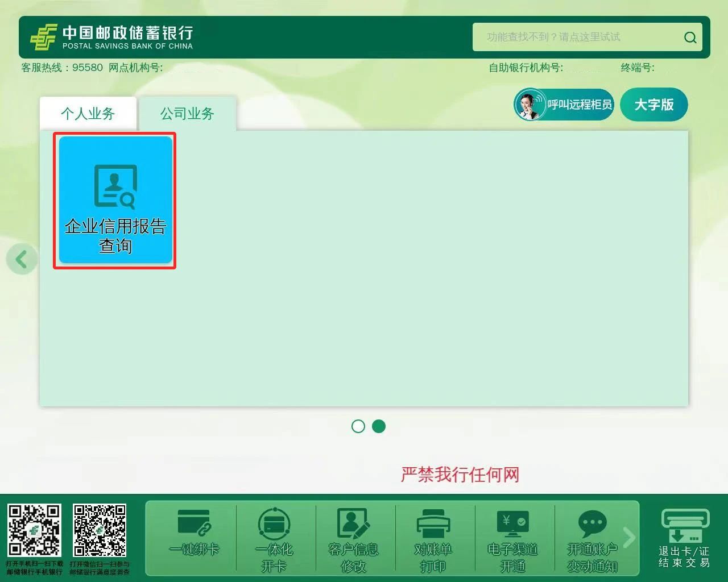Select second page indicator dot
This screenshot has height=582, width=728.
[379, 426]
